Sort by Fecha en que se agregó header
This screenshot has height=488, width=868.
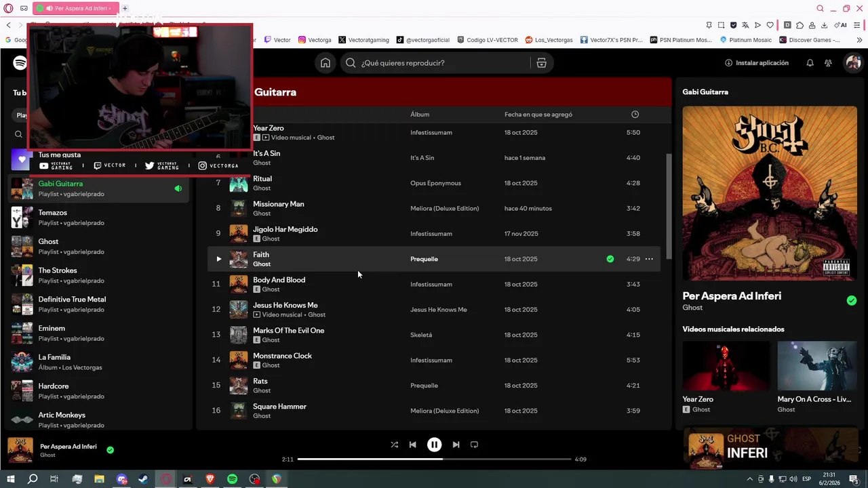(x=538, y=115)
